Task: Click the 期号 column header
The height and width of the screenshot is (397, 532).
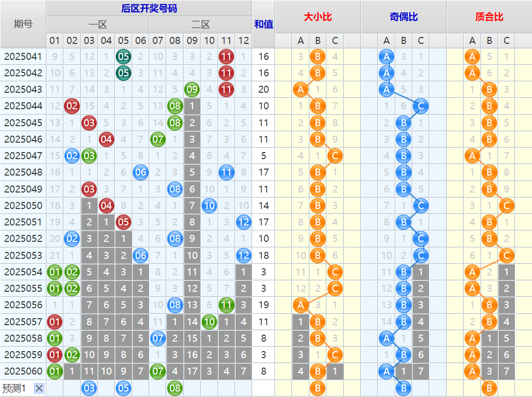Action: [23, 24]
